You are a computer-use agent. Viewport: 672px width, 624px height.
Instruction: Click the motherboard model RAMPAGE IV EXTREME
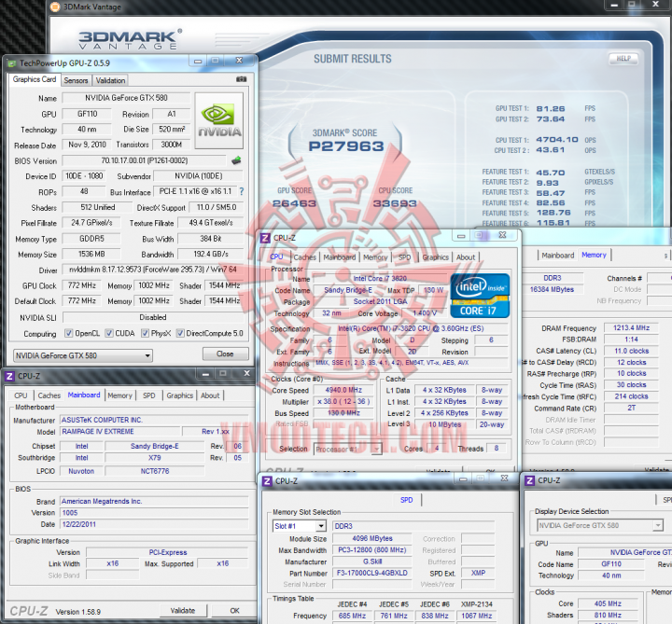120,431
